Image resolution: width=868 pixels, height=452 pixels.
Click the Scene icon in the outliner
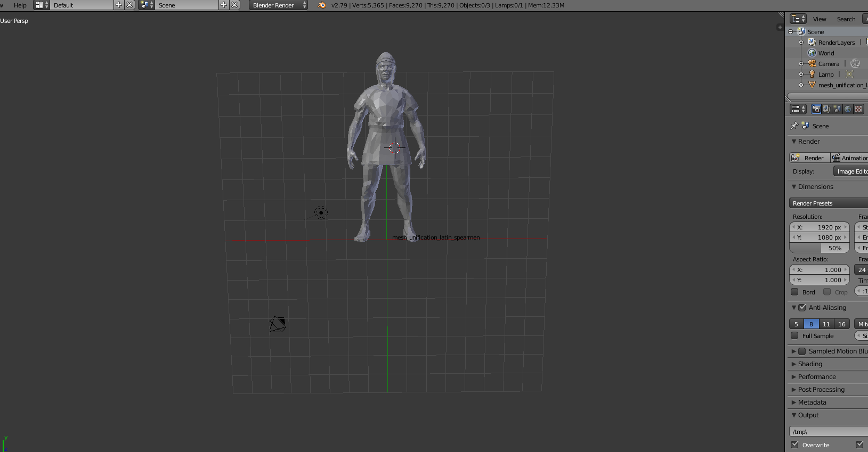801,32
